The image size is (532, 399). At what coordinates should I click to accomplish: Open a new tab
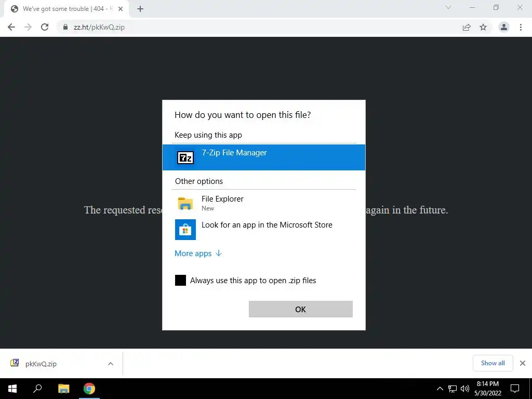[140, 9]
